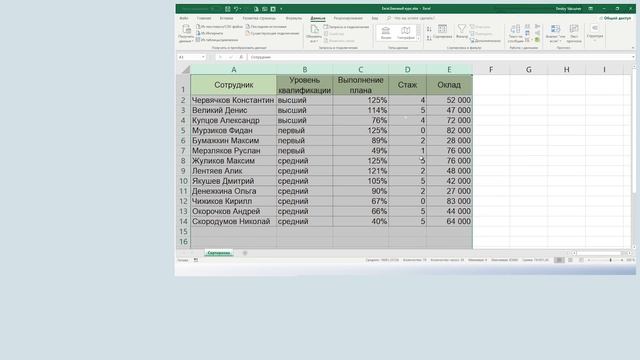Open the Sort (Сортировка) dialog button
This screenshot has height=360, width=640.
pos(442,31)
